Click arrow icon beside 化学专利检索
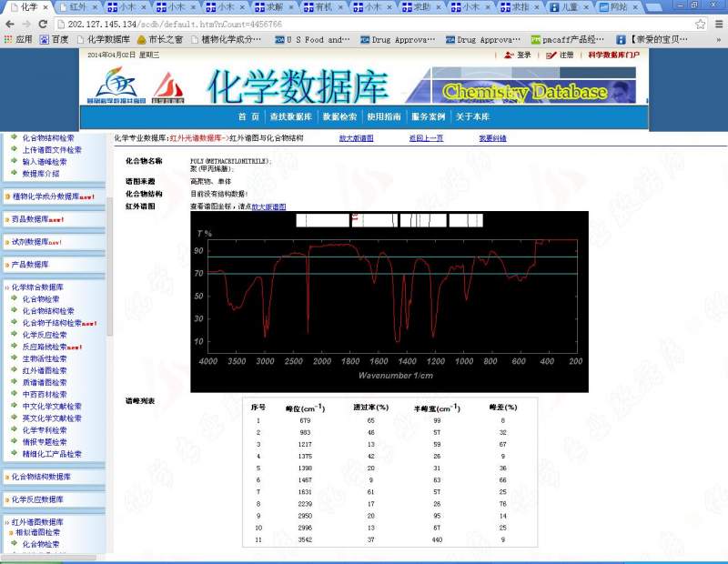Screen dimensions: 728x564 (14, 429)
